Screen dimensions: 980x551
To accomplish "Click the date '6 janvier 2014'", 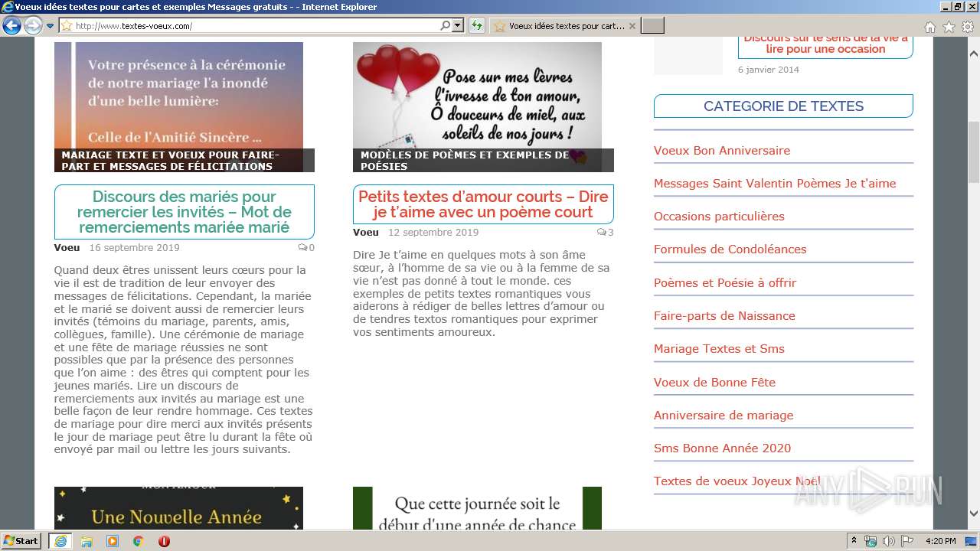I will (769, 70).
